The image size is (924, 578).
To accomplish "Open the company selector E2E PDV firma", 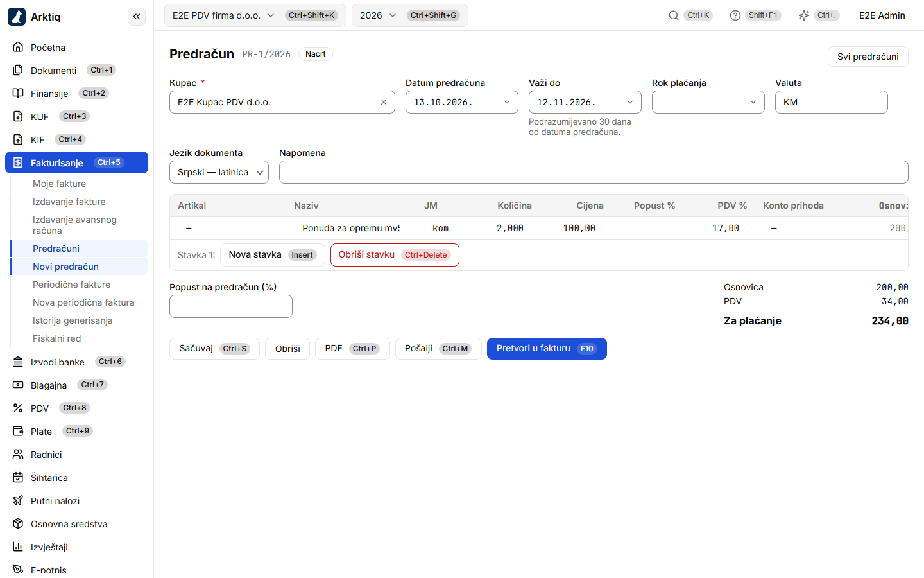I will point(255,15).
